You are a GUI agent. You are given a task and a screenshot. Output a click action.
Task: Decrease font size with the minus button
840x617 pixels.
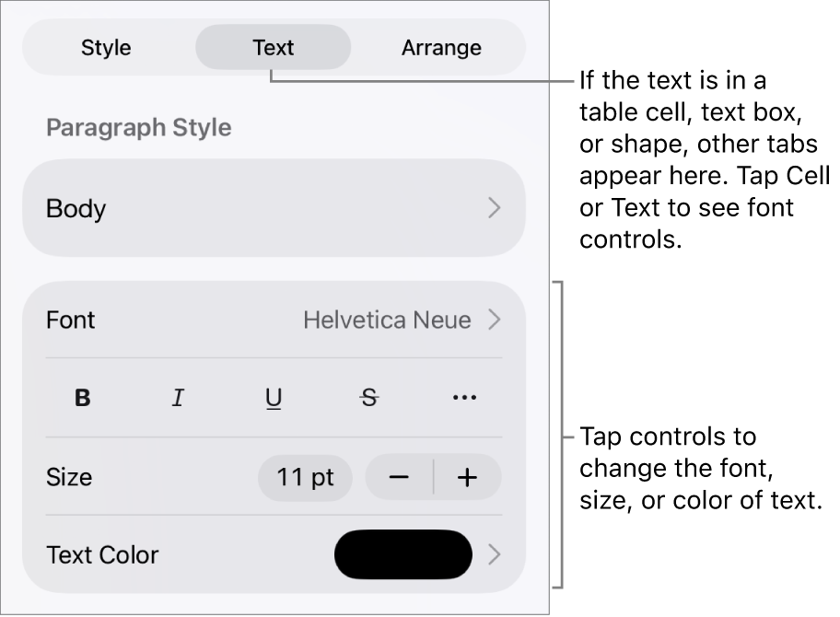pos(398,477)
